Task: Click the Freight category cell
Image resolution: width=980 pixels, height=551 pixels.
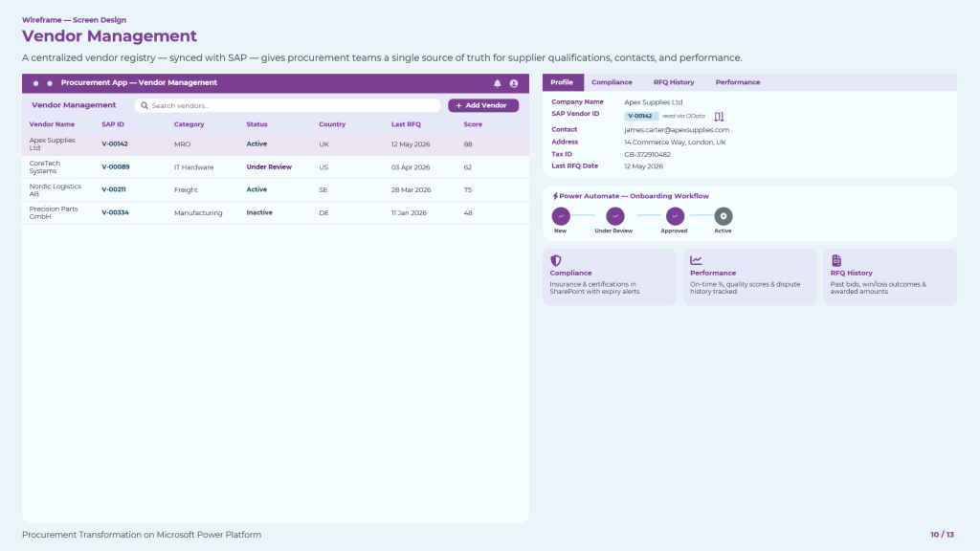Action: [x=186, y=190]
